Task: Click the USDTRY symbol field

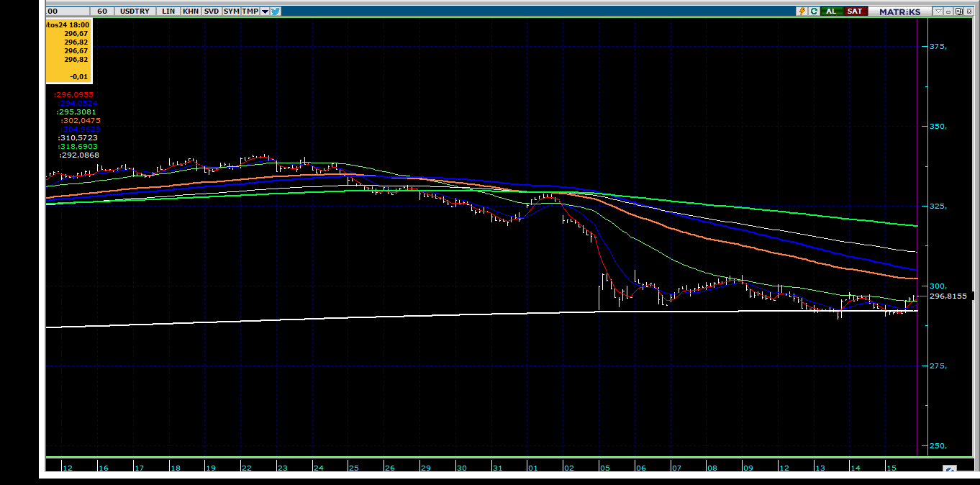Action: pyautogui.click(x=135, y=12)
